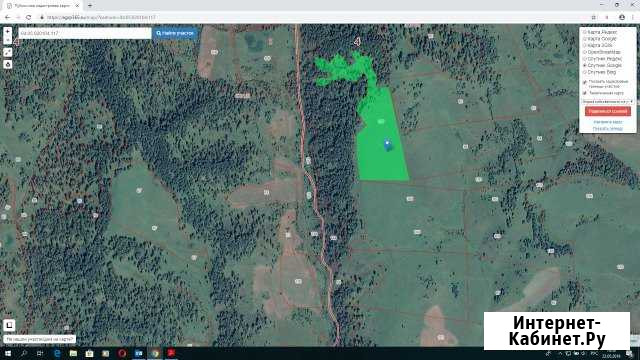Toggle the cadastral boundaries checkbox

click(x=585, y=82)
